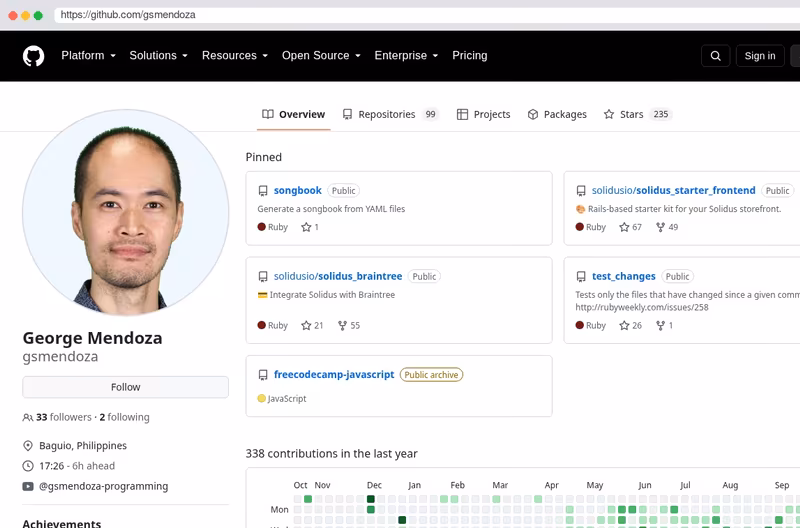This screenshot has width=800, height=528.
Task: Open stargazers of test_changes (26)
Action: (630, 325)
